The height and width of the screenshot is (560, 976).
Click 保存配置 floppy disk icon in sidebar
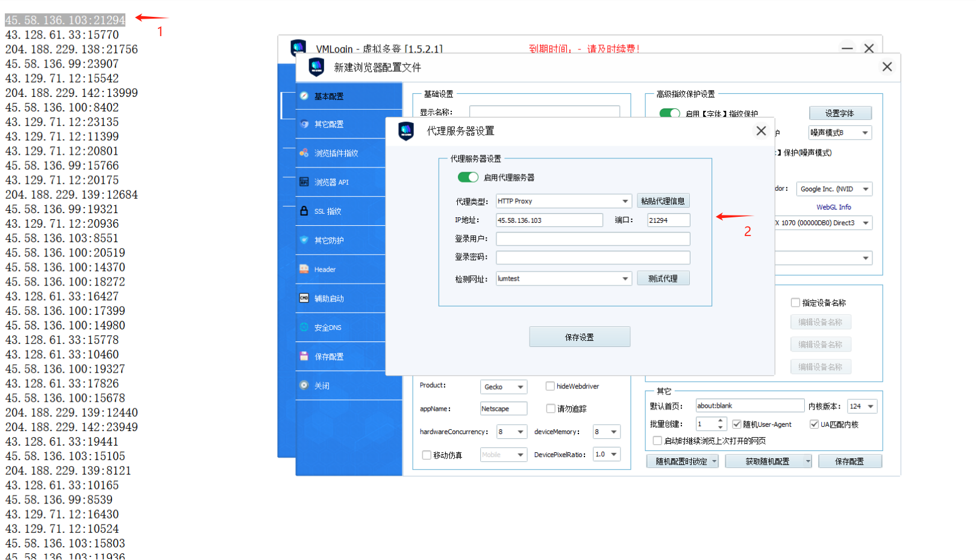point(304,356)
